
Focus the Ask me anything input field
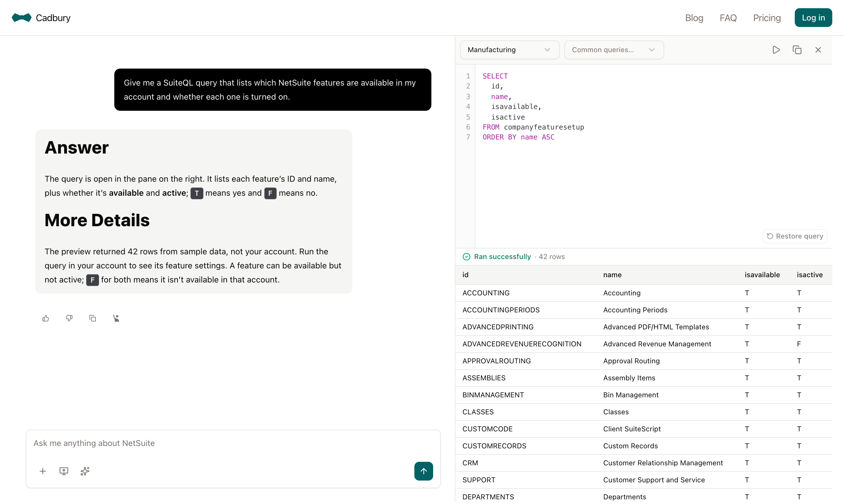233,443
